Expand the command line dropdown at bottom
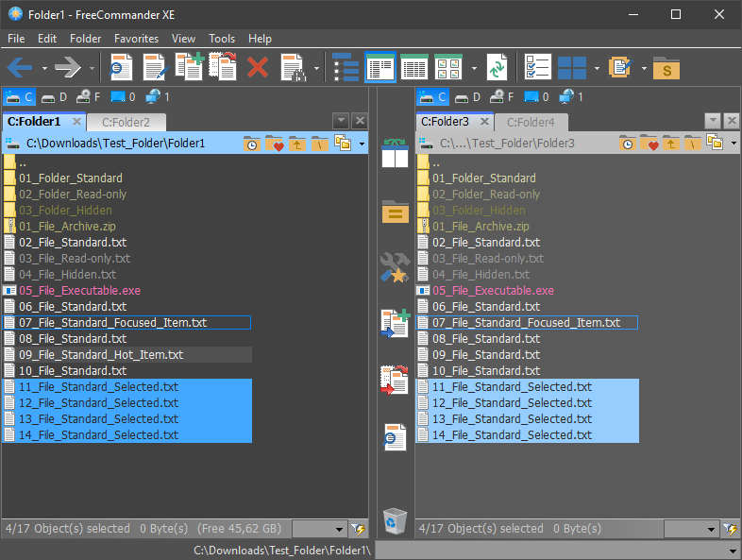This screenshot has height=560, width=742. coord(733,551)
